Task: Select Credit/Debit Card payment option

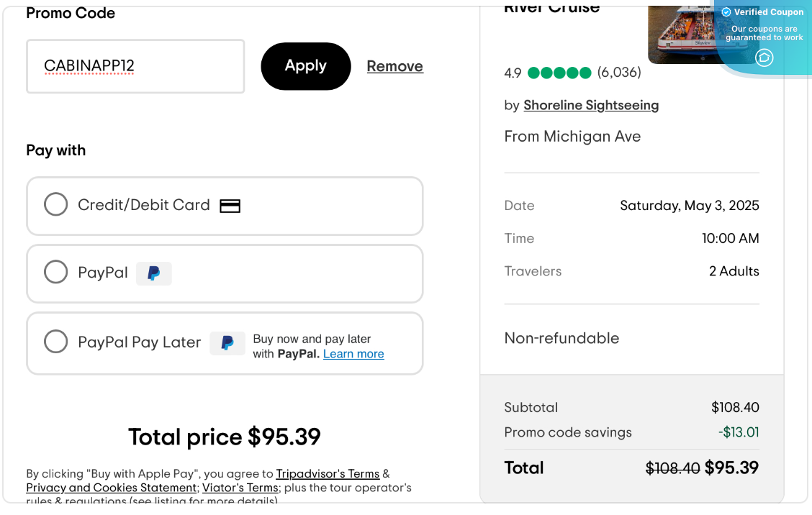Action: click(x=56, y=204)
